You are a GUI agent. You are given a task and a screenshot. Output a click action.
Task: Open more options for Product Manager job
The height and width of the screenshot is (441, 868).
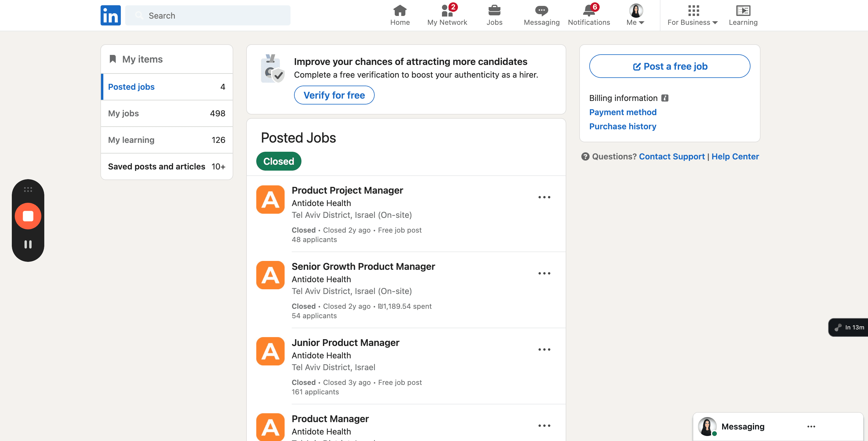pos(544,425)
